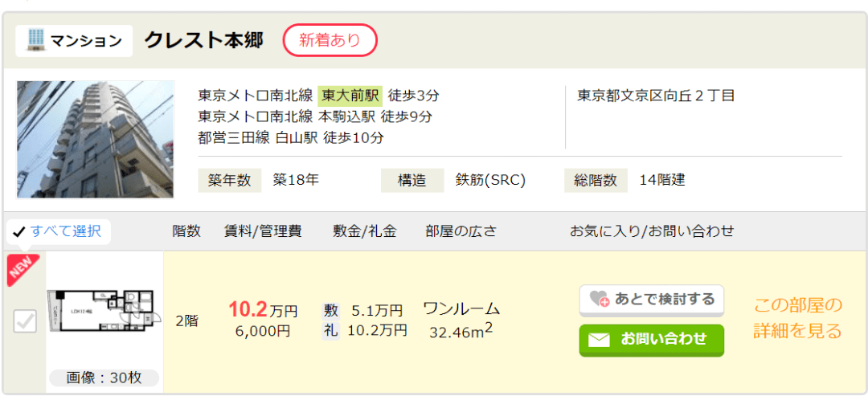Click the heart icon on あとで検討する
The width and height of the screenshot is (868, 396).
point(599,300)
